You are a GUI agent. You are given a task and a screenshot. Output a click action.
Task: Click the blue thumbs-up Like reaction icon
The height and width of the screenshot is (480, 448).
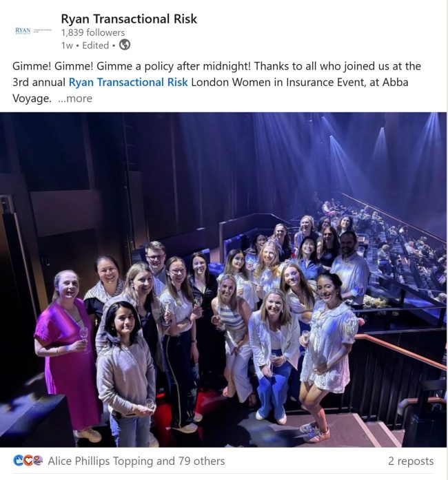click(19, 461)
